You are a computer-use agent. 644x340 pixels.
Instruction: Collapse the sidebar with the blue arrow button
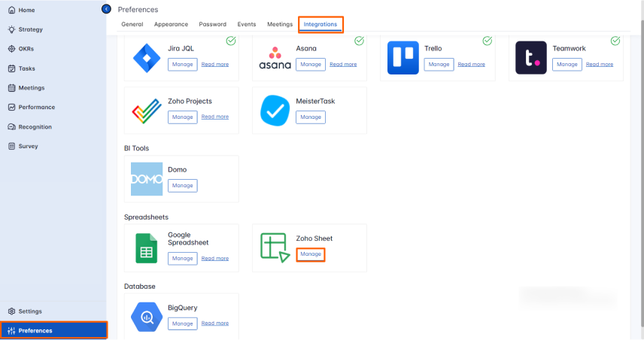[106, 8]
